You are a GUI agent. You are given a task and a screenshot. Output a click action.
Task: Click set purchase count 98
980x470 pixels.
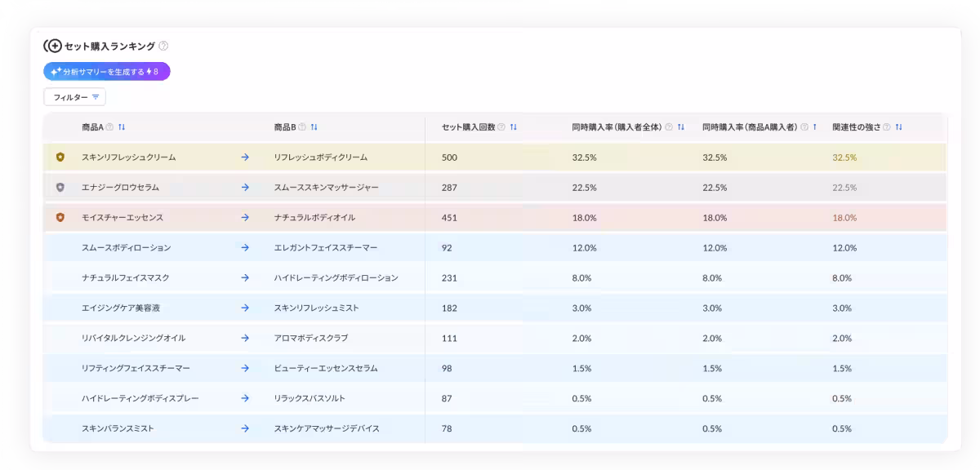point(447,368)
